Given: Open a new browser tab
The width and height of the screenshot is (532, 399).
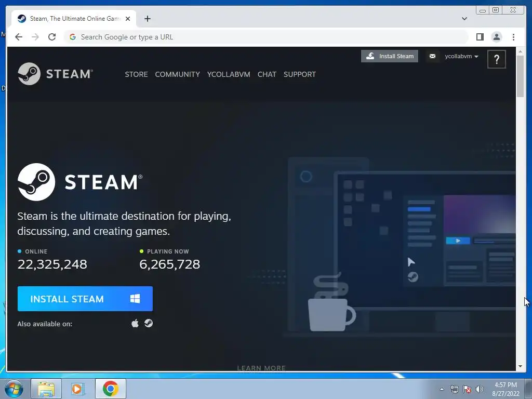Looking at the screenshot, I should [147, 19].
